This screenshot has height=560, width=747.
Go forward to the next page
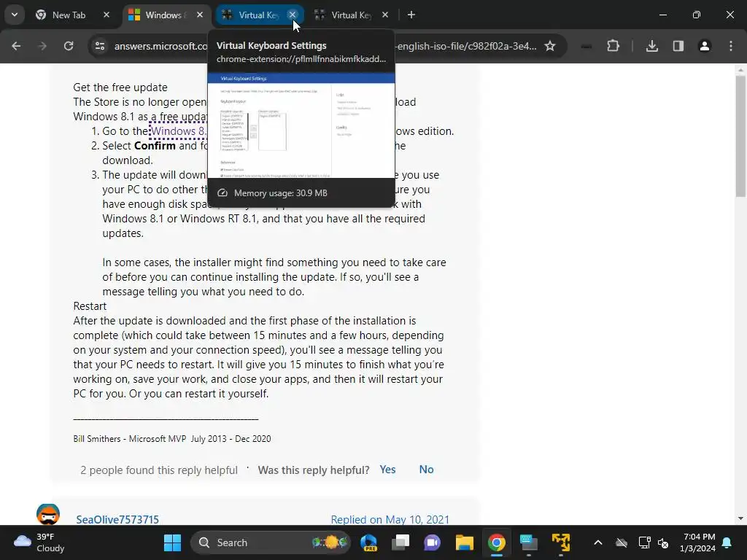coord(42,46)
